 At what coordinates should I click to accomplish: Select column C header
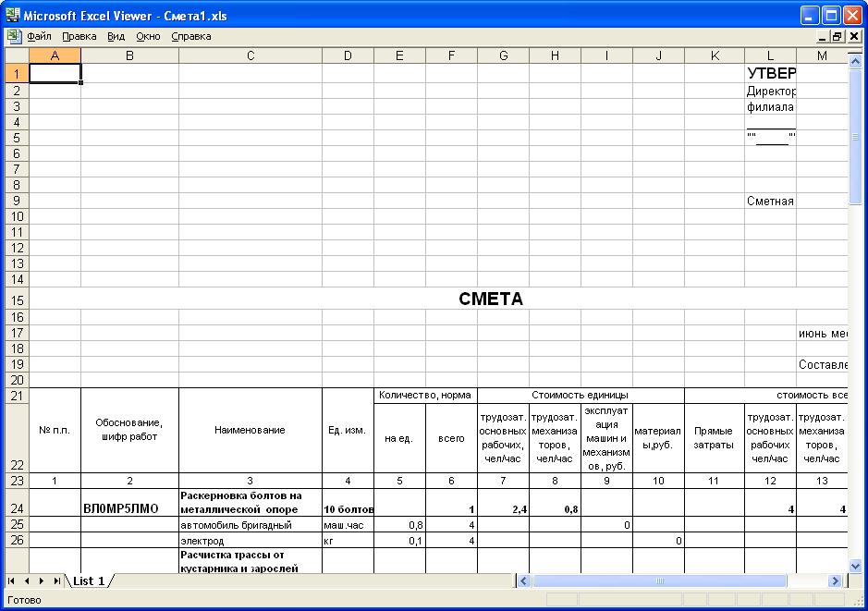click(x=251, y=55)
